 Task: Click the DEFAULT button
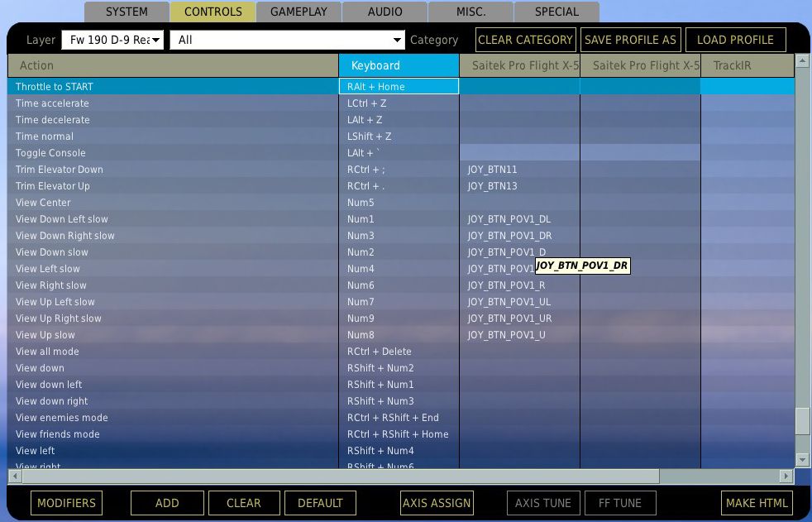(320, 502)
